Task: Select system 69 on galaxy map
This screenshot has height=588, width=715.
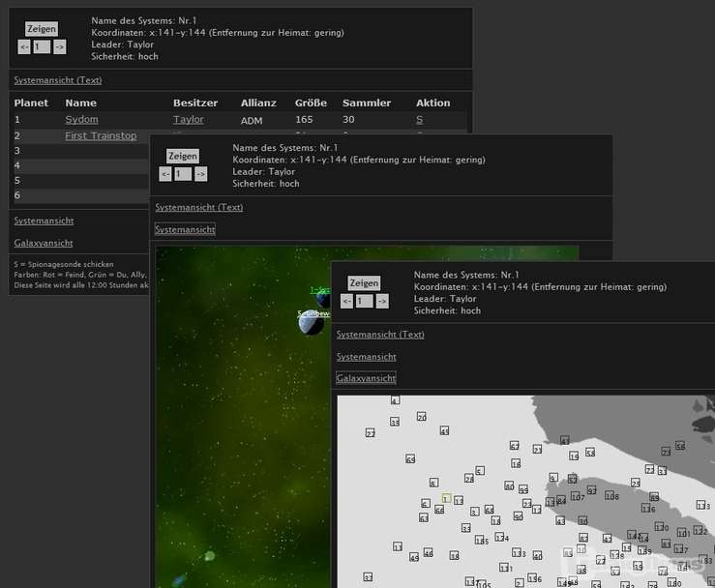Action: point(410,458)
